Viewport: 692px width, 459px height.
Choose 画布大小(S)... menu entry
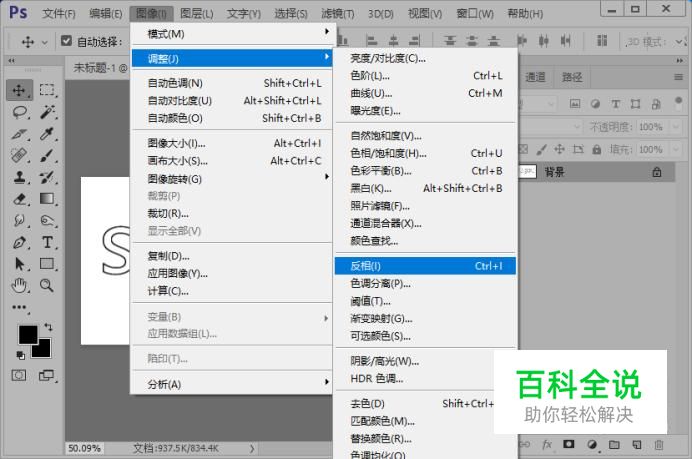tap(232, 161)
